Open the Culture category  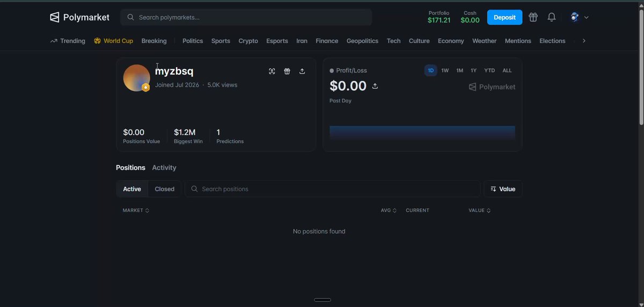[419, 41]
